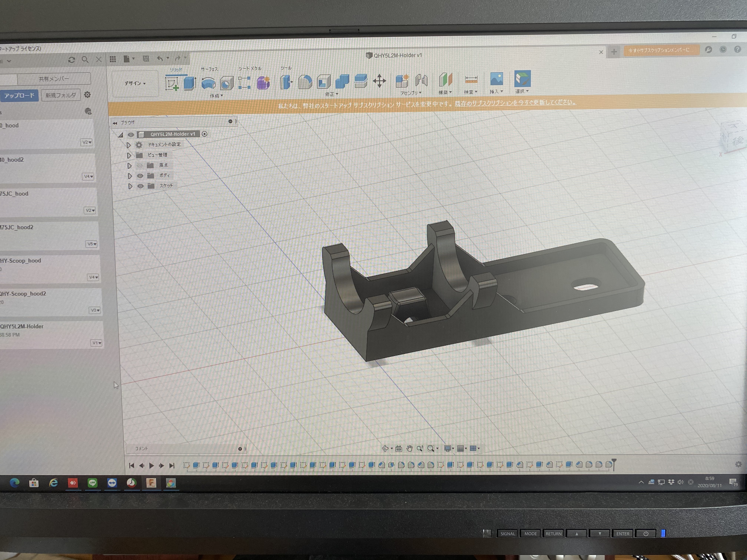Expand the ドキュメントの設定 tree node
Image resolution: width=747 pixels, height=560 pixels.
click(129, 145)
